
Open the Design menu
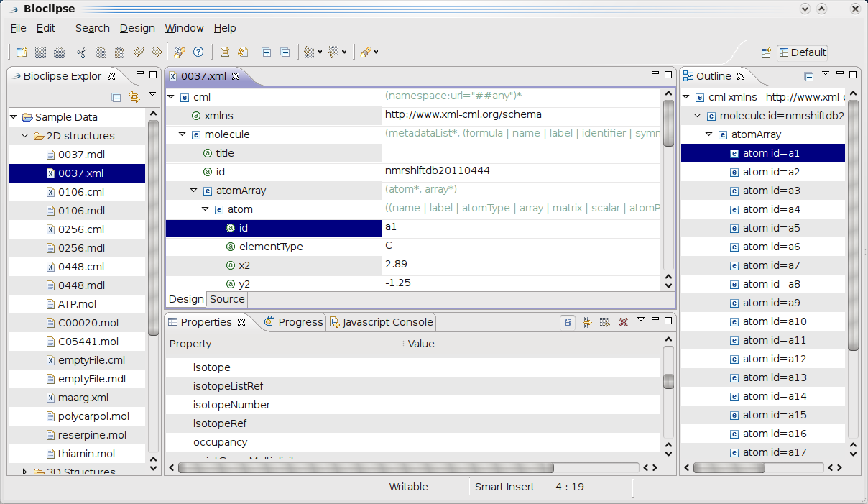click(137, 28)
